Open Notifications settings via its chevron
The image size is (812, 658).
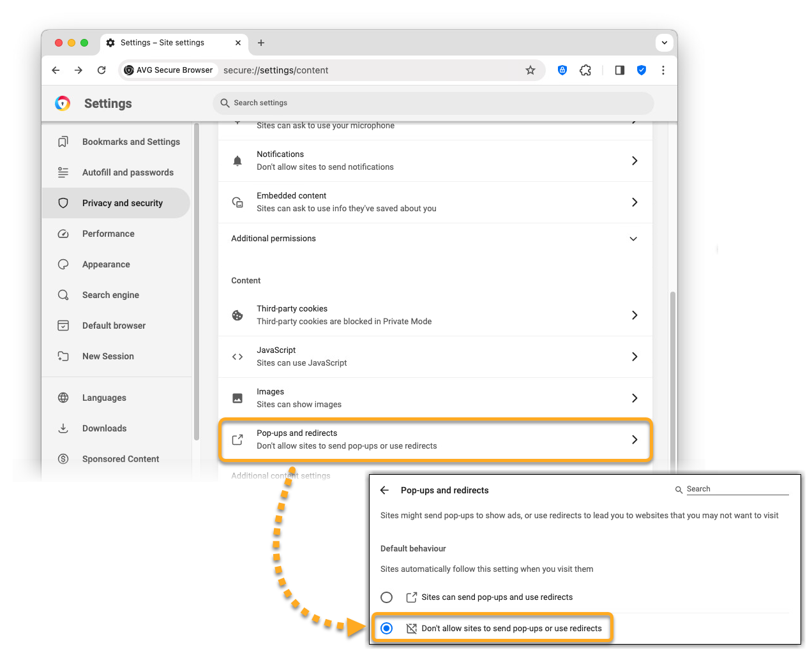(x=634, y=161)
